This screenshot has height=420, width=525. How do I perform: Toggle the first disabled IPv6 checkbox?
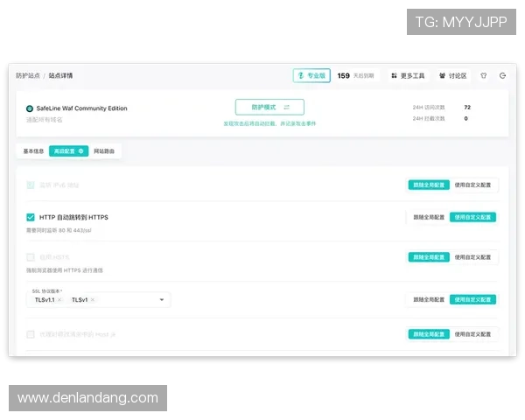click(31, 185)
